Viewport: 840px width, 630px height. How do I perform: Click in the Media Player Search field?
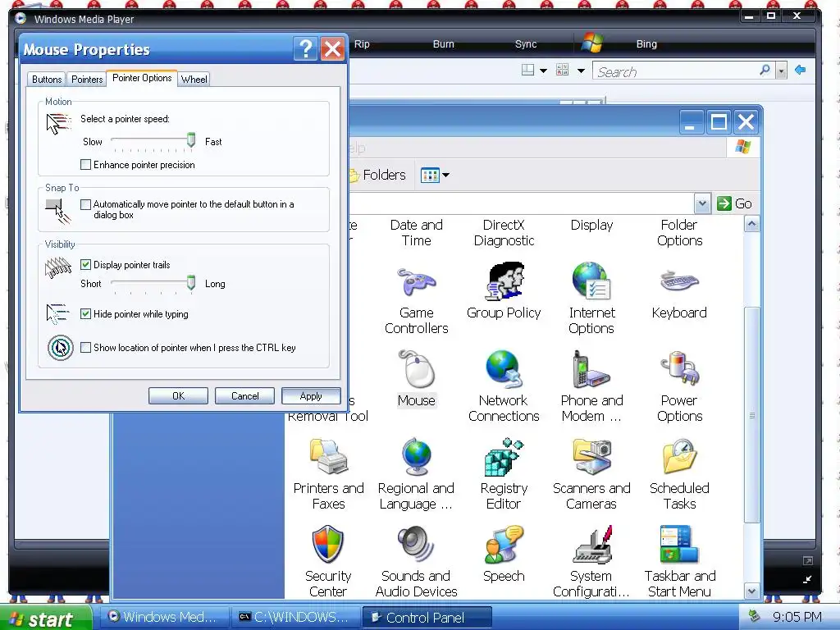pyautogui.click(x=676, y=71)
